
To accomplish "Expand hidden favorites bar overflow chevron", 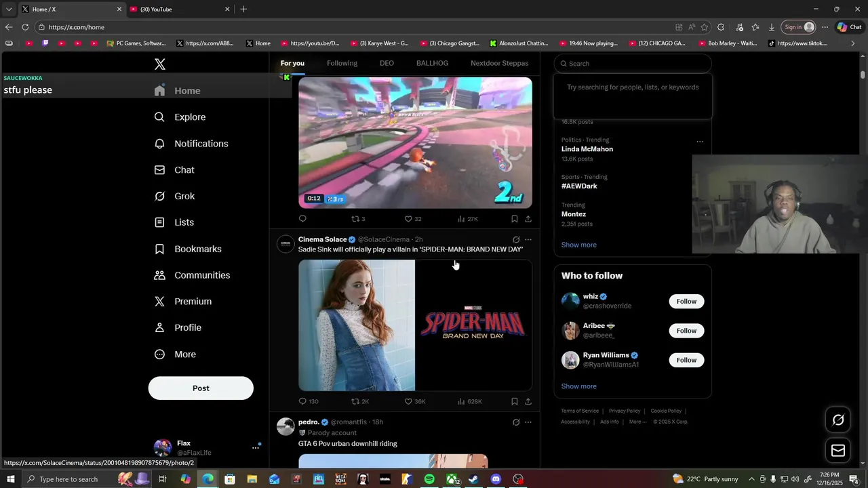I will point(854,43).
